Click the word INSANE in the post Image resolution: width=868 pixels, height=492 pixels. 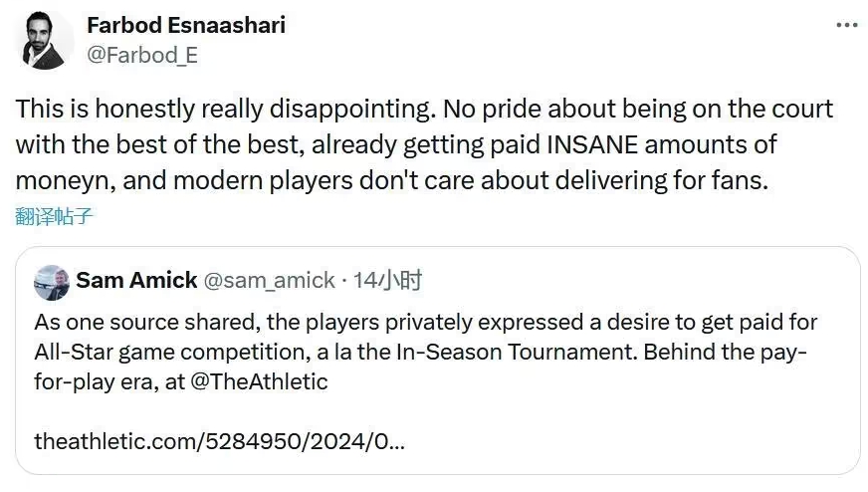(x=592, y=144)
